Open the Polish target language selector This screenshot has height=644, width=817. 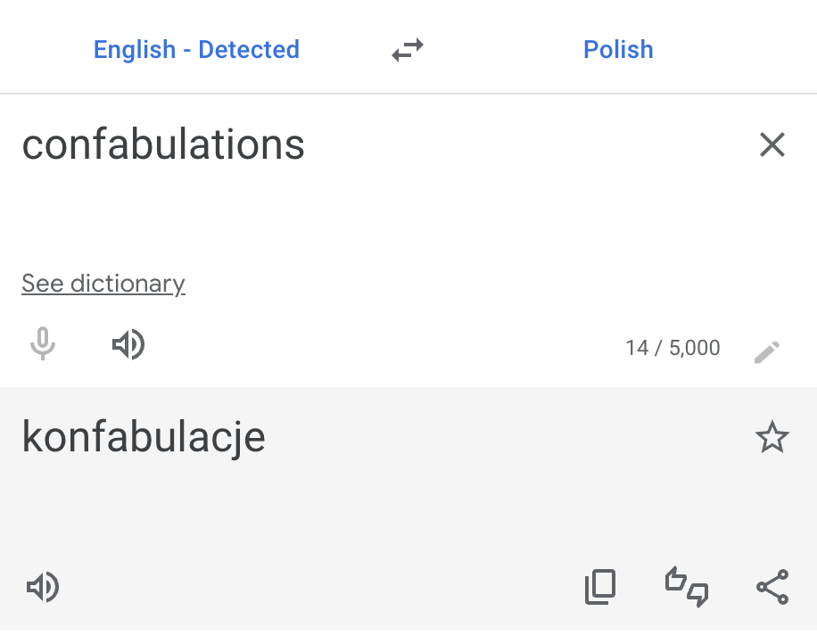(618, 50)
